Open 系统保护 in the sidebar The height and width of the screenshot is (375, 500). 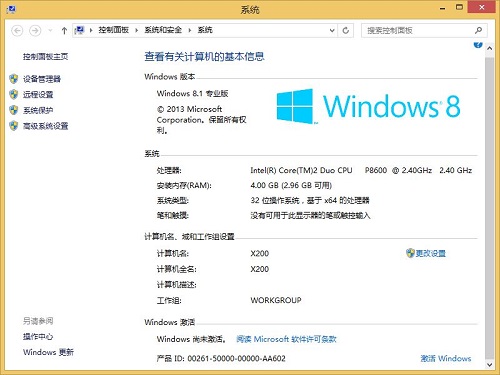click(38, 110)
